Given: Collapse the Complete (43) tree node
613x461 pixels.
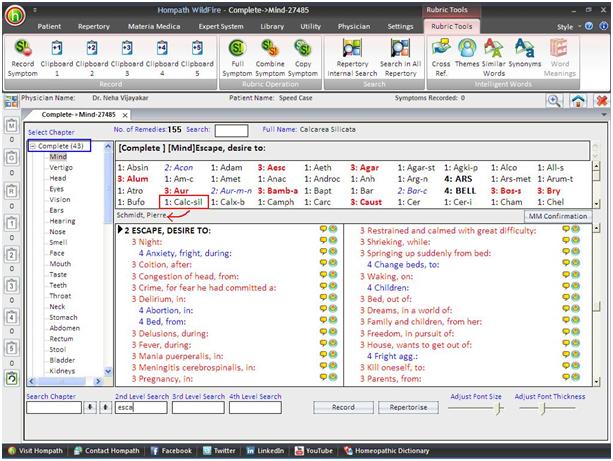Looking at the screenshot, I should tap(33, 146).
